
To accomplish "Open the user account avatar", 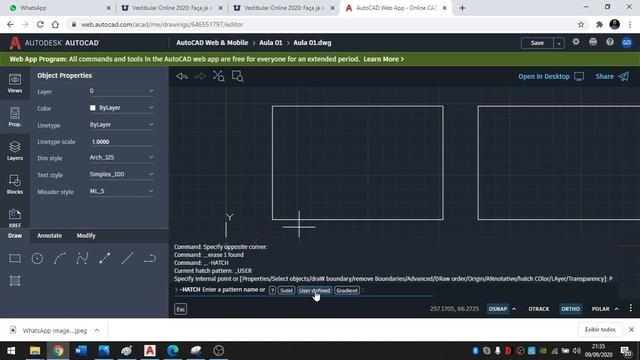I will click(x=627, y=42).
